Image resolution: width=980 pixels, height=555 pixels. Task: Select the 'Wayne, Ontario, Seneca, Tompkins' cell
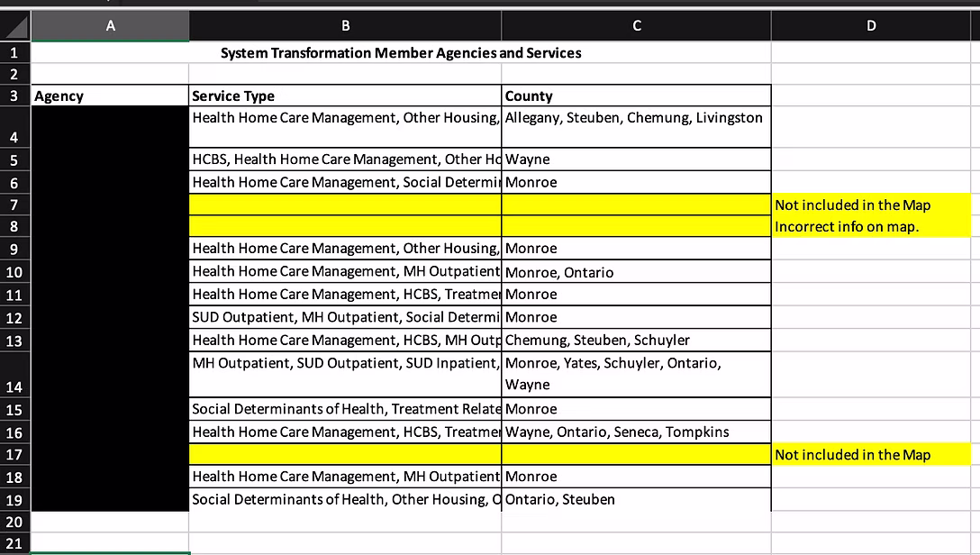point(637,432)
